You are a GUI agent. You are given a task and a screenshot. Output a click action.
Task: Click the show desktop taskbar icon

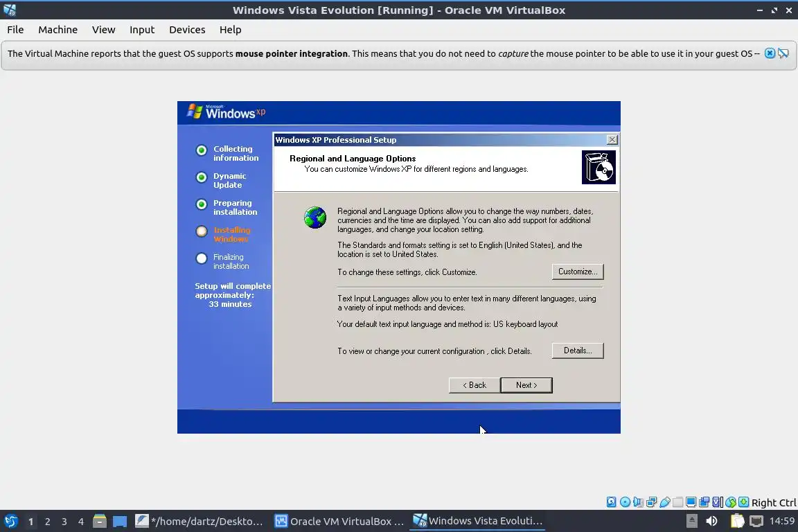(x=120, y=522)
